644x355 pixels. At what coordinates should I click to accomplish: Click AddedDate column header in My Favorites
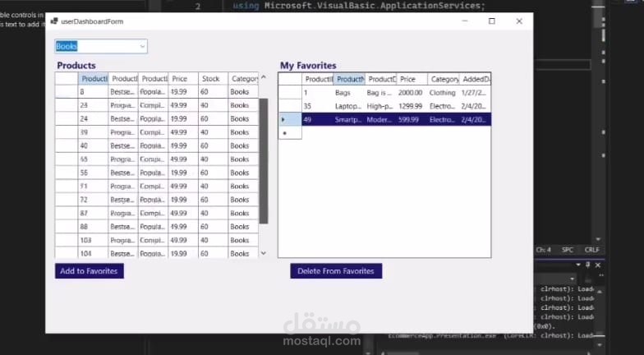click(x=475, y=79)
